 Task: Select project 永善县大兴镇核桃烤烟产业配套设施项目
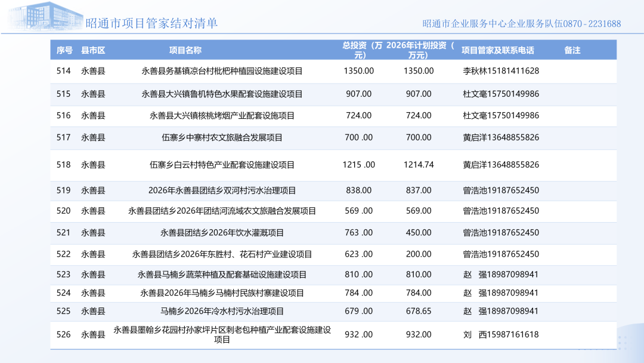tap(222, 116)
